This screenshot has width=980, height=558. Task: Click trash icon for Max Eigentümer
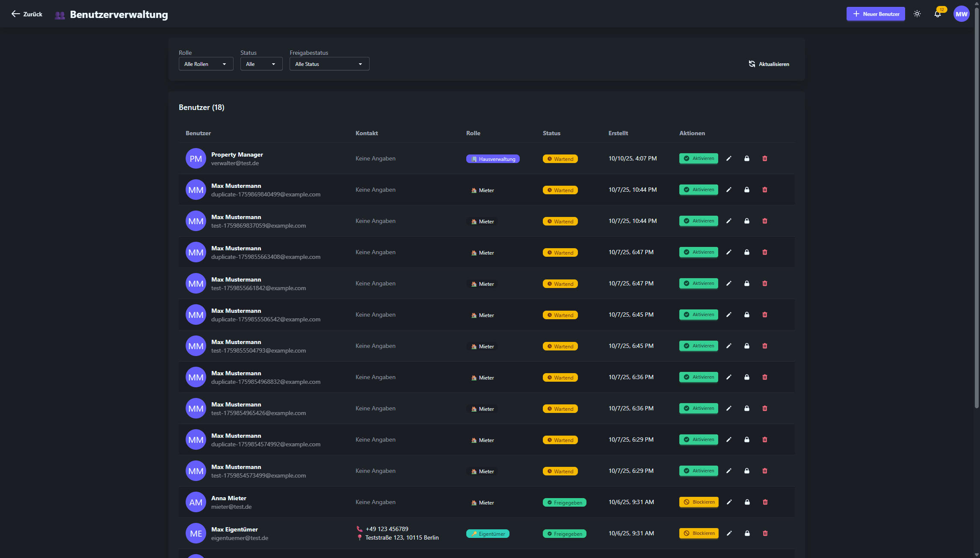coord(765,534)
